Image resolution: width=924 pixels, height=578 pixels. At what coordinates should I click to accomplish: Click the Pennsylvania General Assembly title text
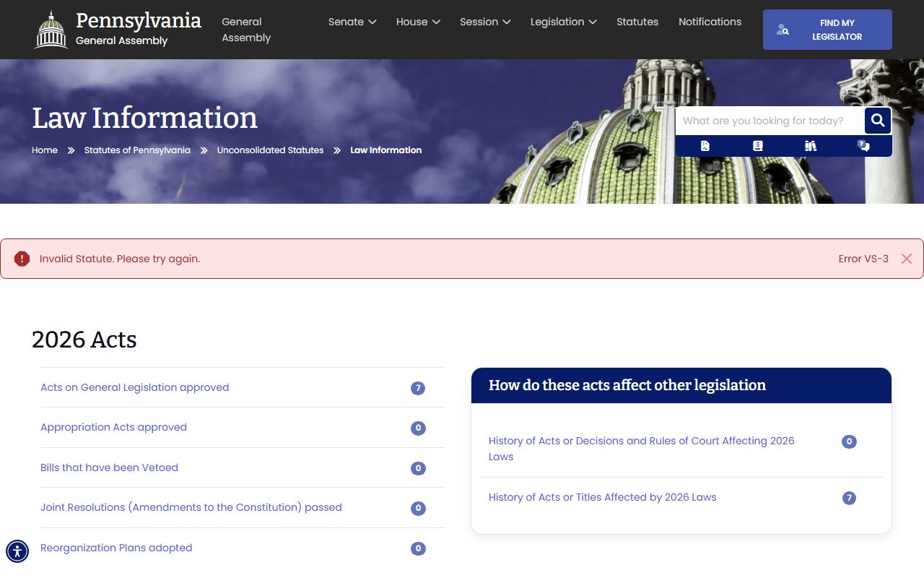click(138, 29)
